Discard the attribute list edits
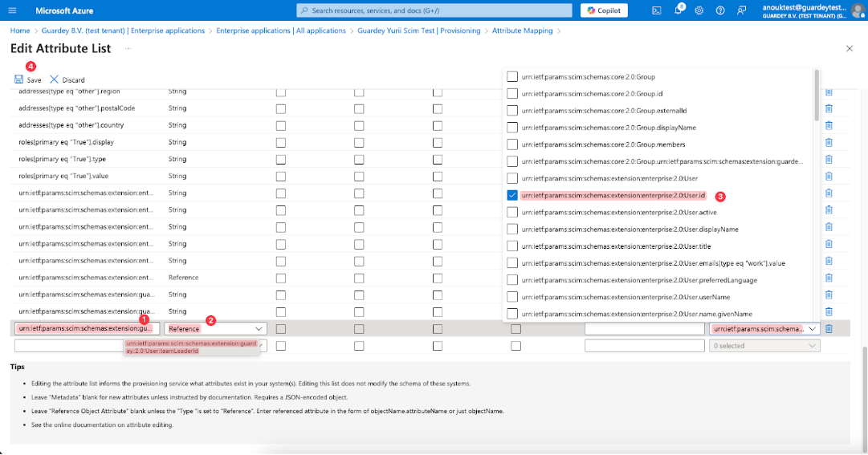868x455 pixels. (x=67, y=79)
